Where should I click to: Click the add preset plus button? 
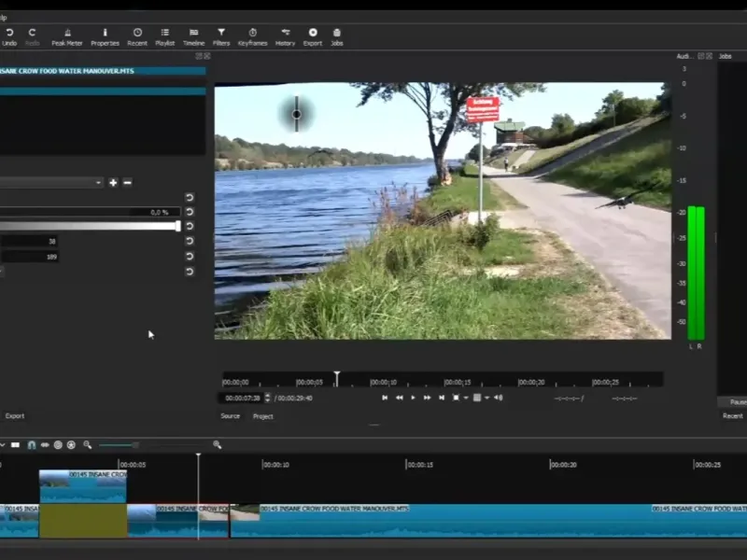113,183
